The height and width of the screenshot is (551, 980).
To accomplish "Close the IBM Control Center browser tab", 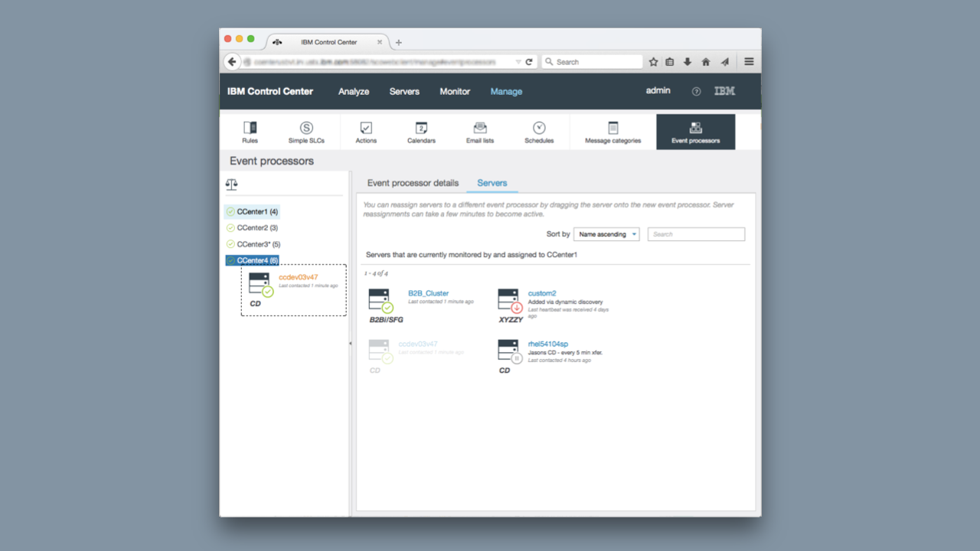I will 380,42.
